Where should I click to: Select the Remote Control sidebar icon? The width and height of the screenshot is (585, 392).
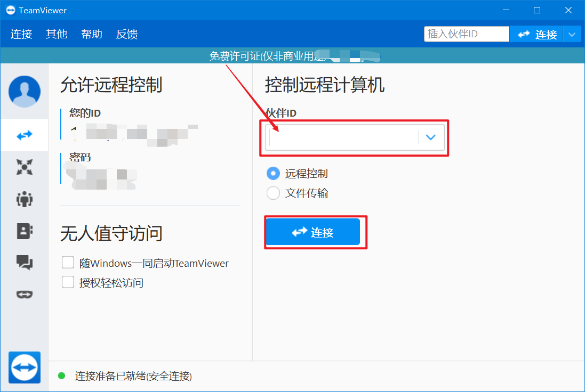pos(24,135)
